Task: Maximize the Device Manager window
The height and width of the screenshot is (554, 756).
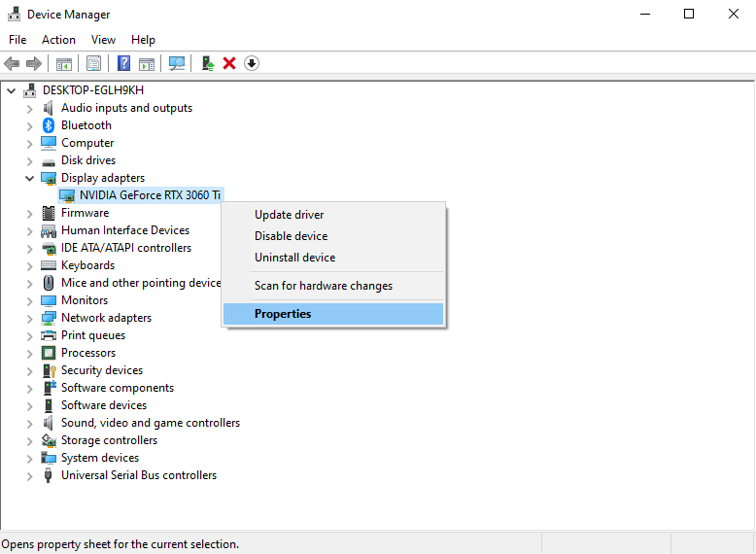Action: 689,14
